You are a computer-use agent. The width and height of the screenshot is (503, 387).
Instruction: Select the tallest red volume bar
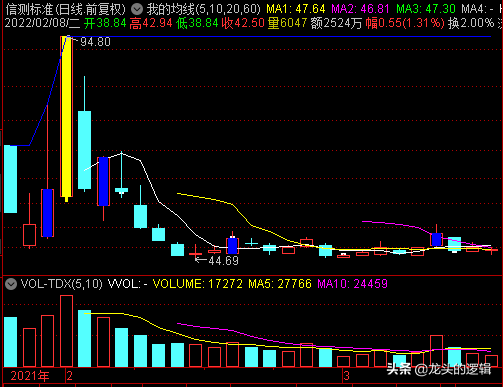(x=66, y=331)
